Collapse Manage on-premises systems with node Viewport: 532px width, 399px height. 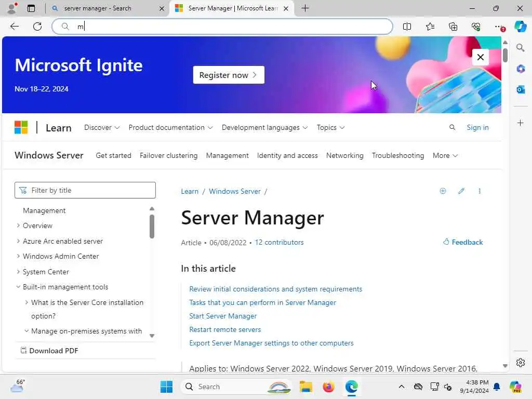tap(26, 331)
